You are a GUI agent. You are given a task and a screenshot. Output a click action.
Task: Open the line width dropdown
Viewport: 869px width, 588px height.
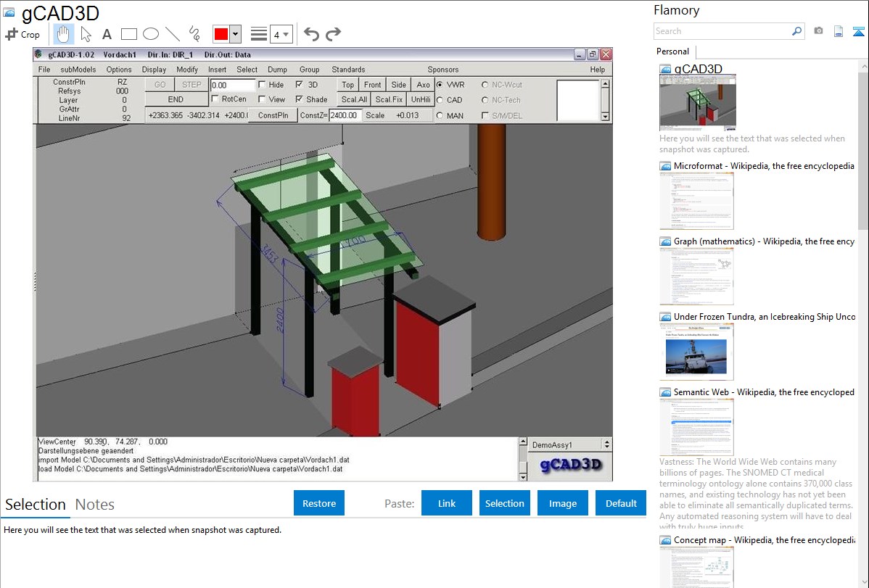[x=281, y=34]
